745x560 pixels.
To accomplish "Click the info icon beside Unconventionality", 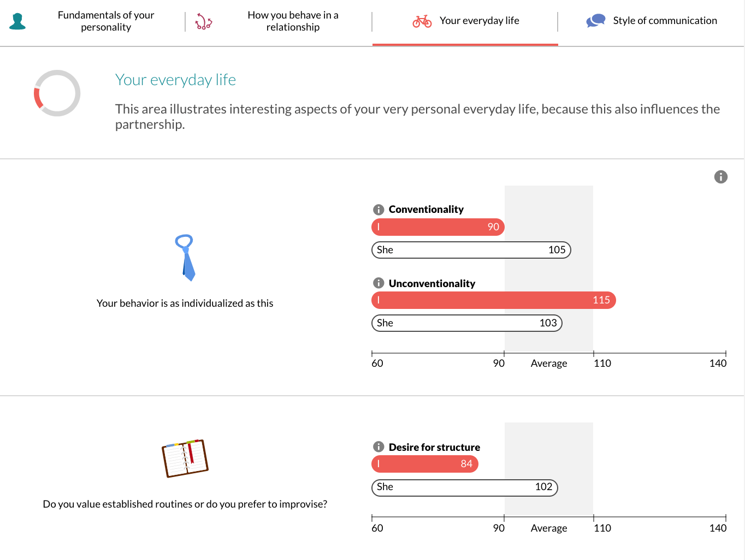I will 378,283.
